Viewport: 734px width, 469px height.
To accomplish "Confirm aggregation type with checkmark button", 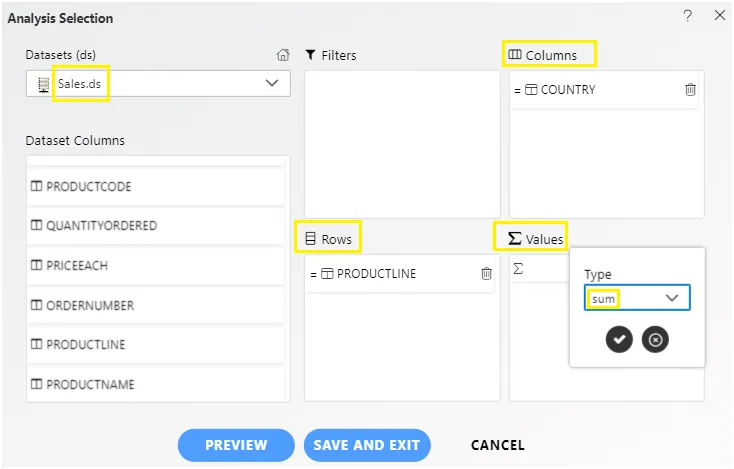I will tap(619, 339).
